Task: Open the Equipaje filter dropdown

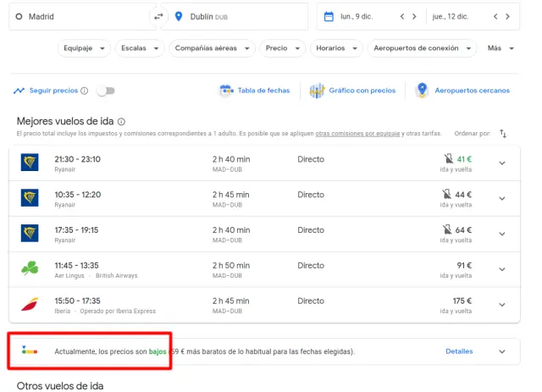Action: pos(85,48)
